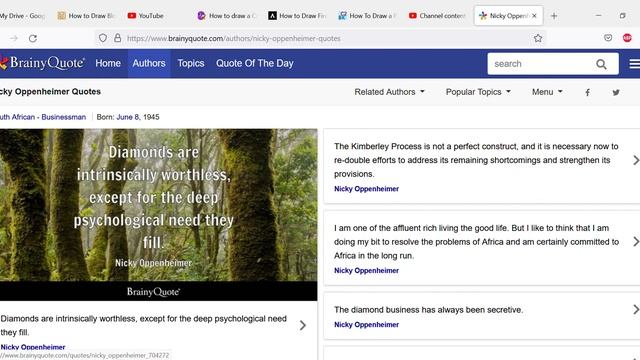Open a new browser tab
The height and width of the screenshot is (360, 640).
pyautogui.click(x=554, y=16)
